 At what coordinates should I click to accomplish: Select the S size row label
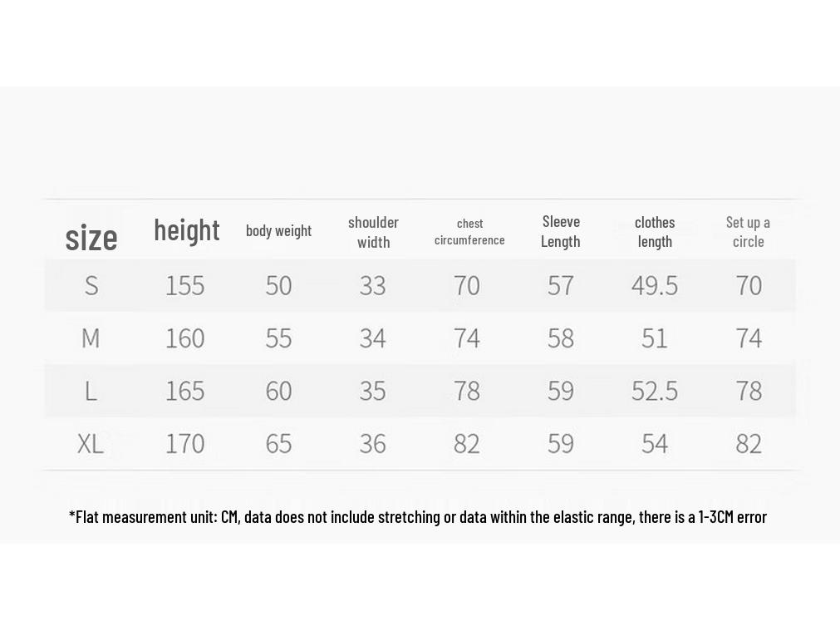click(91, 285)
